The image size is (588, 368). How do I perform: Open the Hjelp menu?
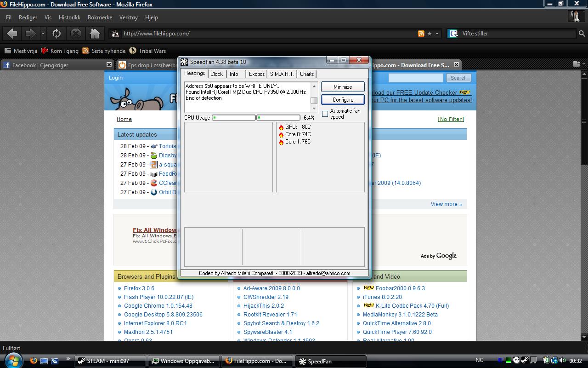[x=151, y=17]
